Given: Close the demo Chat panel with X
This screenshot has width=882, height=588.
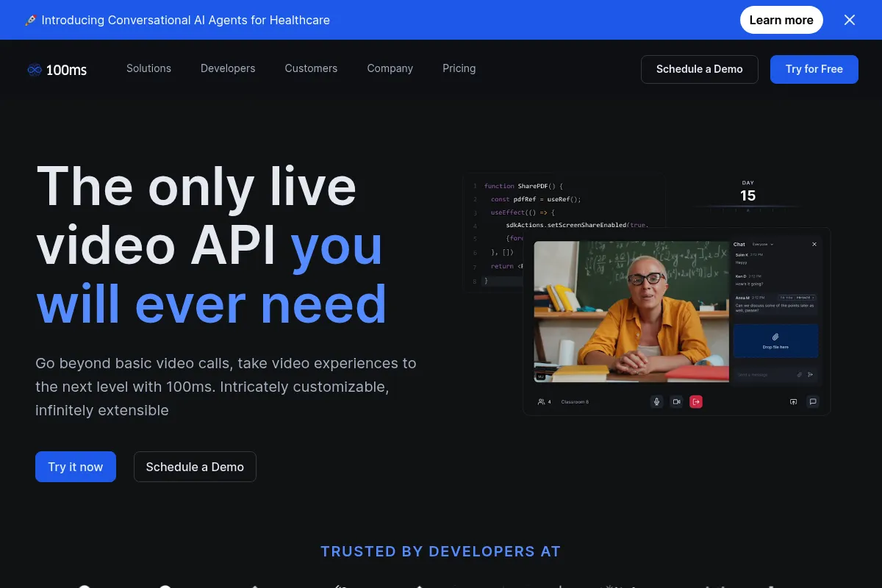Looking at the screenshot, I should [814, 244].
